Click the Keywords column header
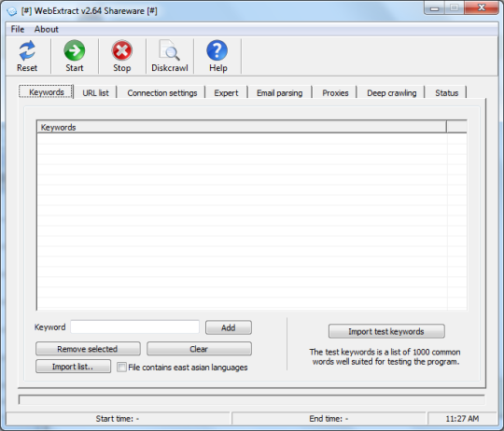The height and width of the screenshot is (431, 504). 242,127
